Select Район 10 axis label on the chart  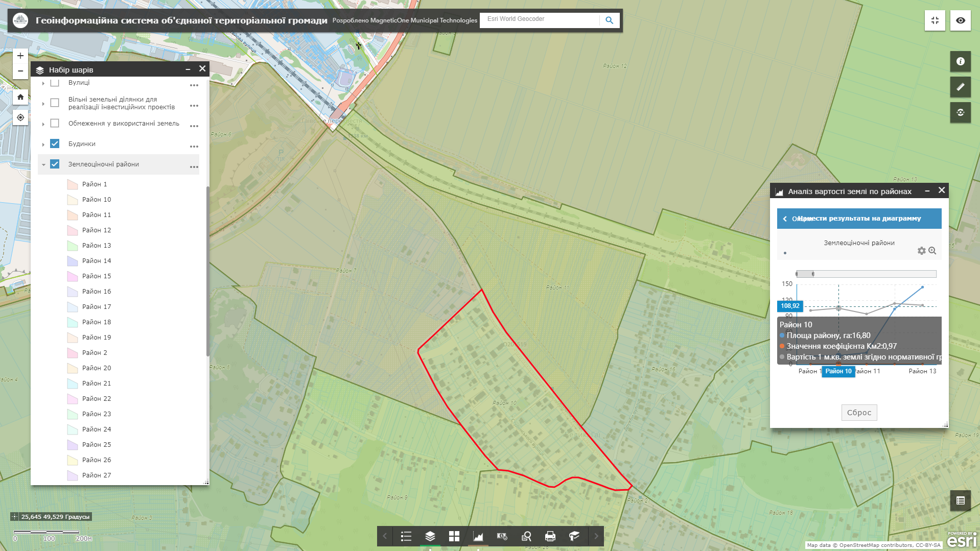click(x=839, y=372)
